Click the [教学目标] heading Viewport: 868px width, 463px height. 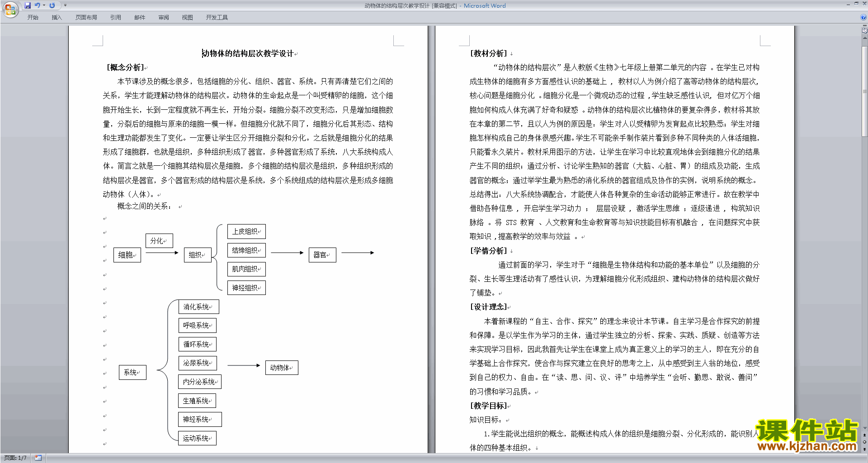tap(488, 406)
